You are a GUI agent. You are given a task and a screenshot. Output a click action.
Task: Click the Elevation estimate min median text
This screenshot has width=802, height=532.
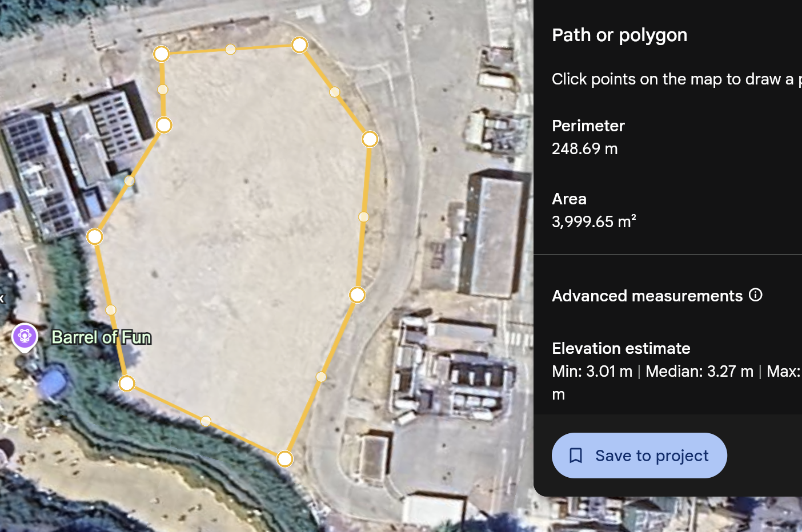[652, 372]
